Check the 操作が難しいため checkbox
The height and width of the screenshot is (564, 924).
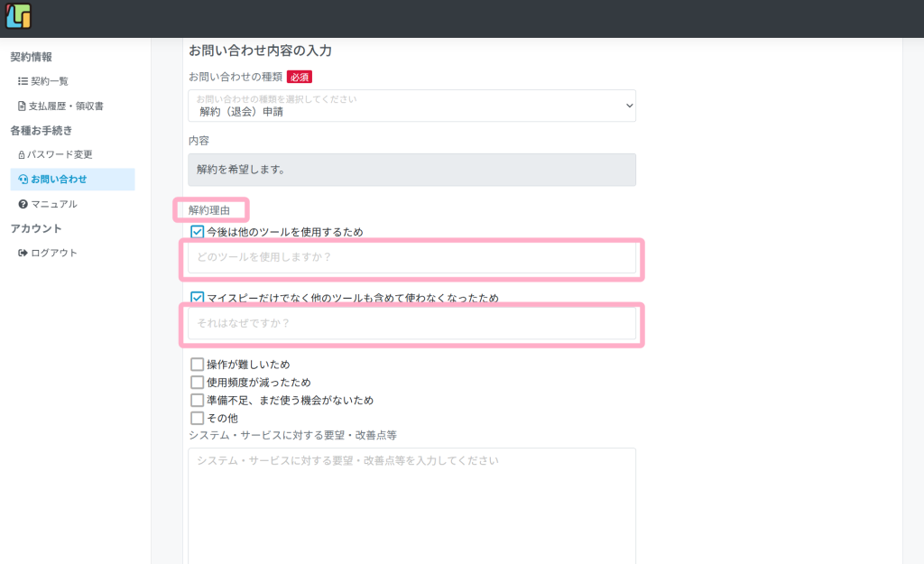coord(198,365)
